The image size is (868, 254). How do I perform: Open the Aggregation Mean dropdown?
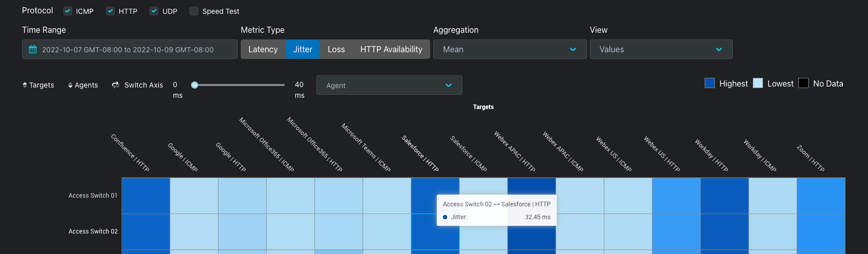[510, 49]
